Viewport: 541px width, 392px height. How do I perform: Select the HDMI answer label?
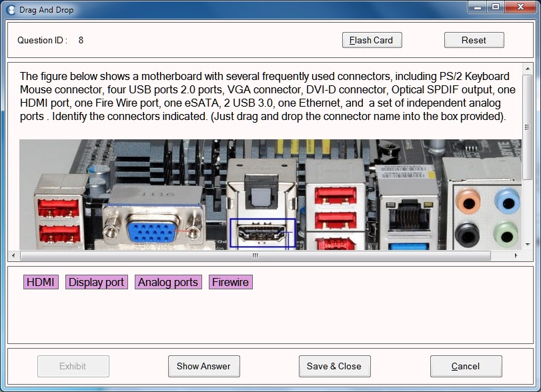[41, 282]
